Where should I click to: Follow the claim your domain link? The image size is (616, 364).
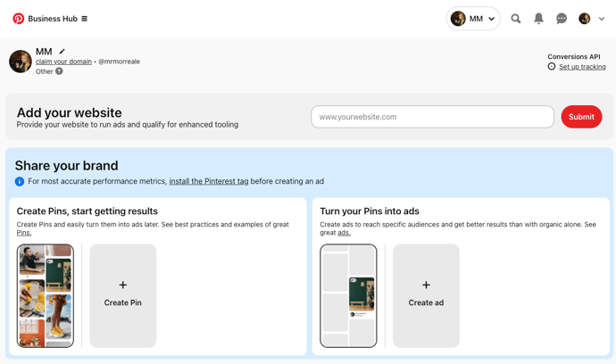pos(63,62)
